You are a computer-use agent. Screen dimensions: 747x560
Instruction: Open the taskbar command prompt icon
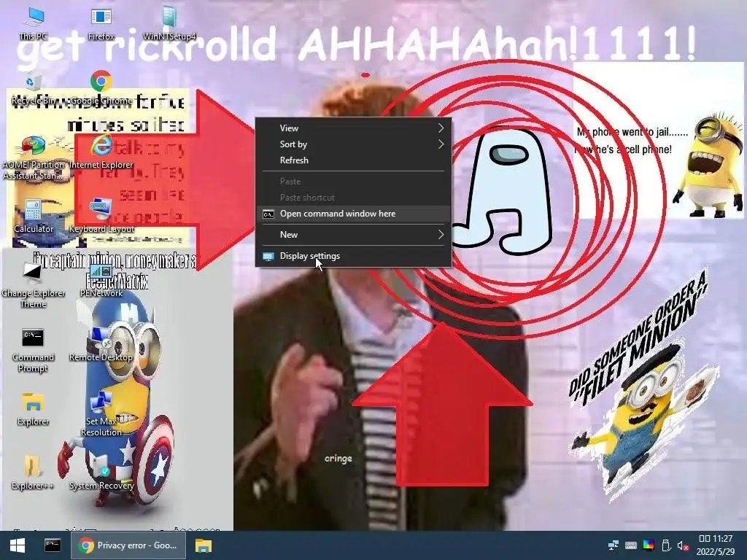pyautogui.click(x=53, y=545)
